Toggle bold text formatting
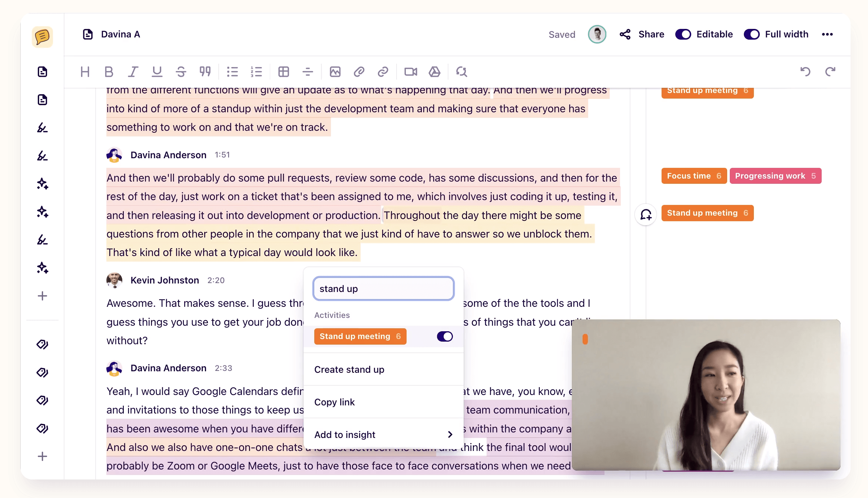868x498 pixels. (109, 72)
